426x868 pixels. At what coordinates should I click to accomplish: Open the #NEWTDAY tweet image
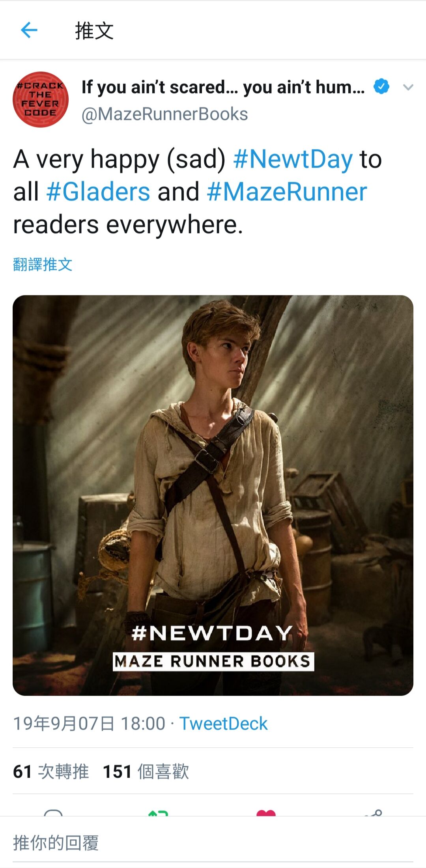click(x=213, y=495)
